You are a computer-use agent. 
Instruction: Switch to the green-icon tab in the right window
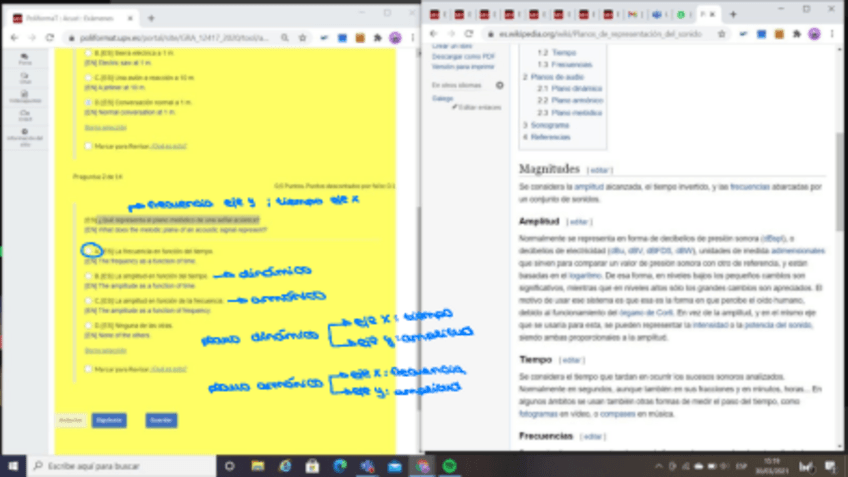click(x=683, y=15)
